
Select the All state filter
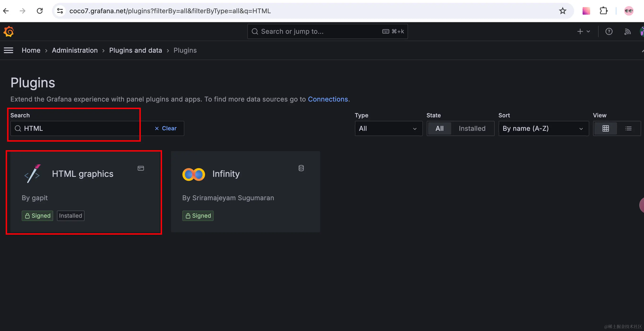click(x=439, y=128)
